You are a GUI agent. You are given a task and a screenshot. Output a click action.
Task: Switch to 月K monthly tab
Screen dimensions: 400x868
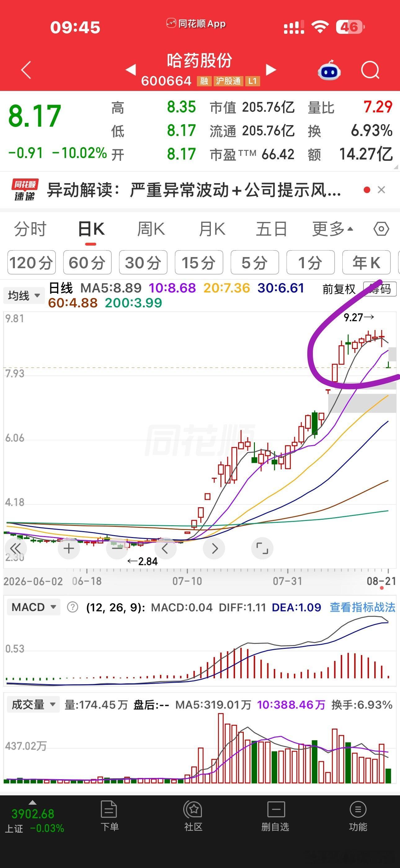point(212,229)
